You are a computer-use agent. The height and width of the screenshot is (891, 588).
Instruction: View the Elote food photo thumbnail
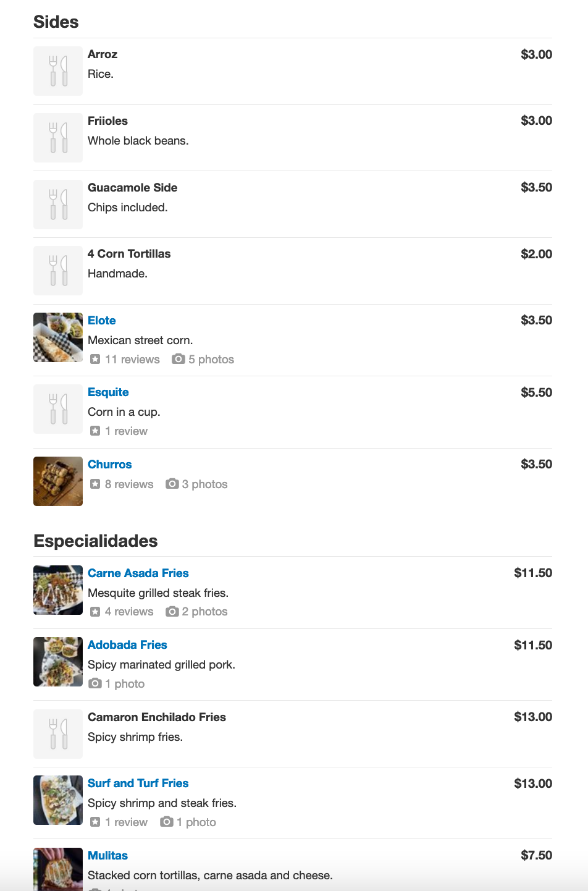pyautogui.click(x=58, y=337)
